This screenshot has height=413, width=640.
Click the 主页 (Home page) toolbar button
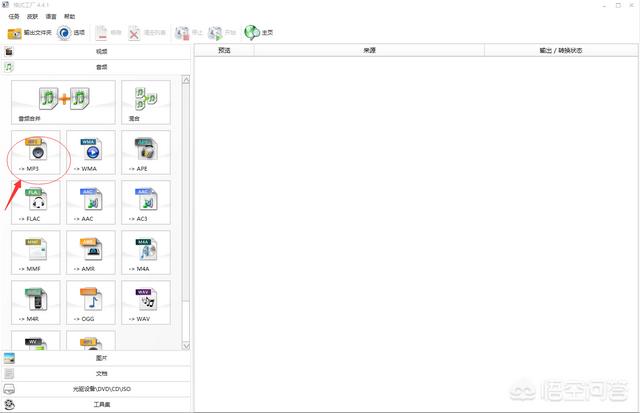coord(259,33)
